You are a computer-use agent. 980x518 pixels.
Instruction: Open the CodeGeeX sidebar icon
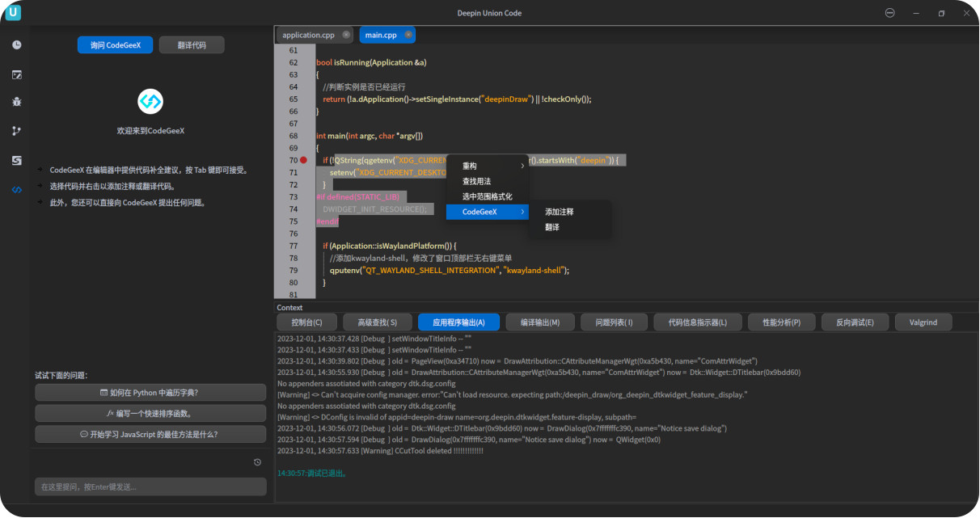point(16,189)
